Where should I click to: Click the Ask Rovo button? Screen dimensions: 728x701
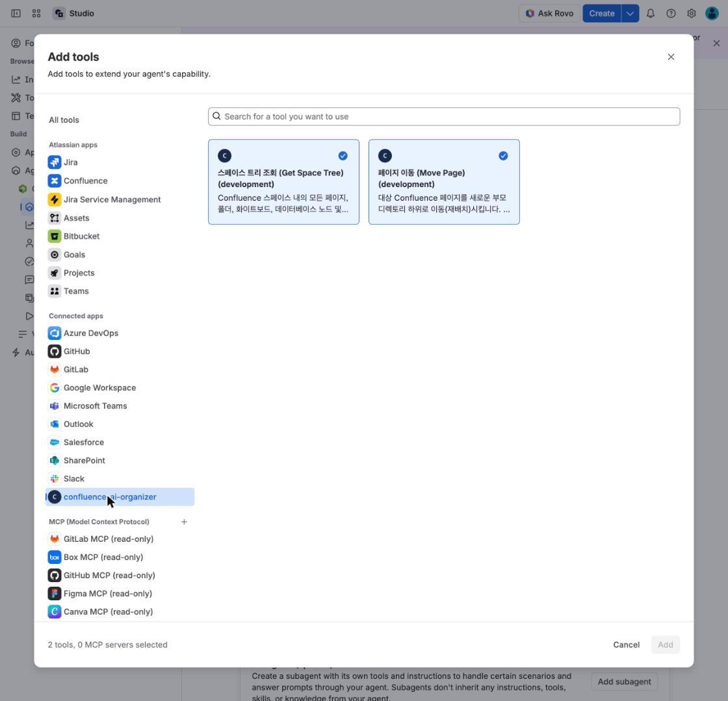click(549, 14)
